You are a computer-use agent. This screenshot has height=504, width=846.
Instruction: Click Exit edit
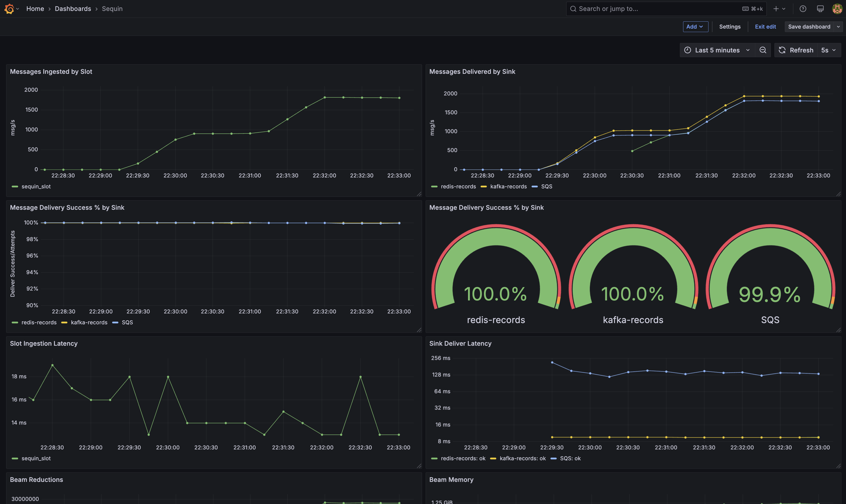pyautogui.click(x=765, y=27)
